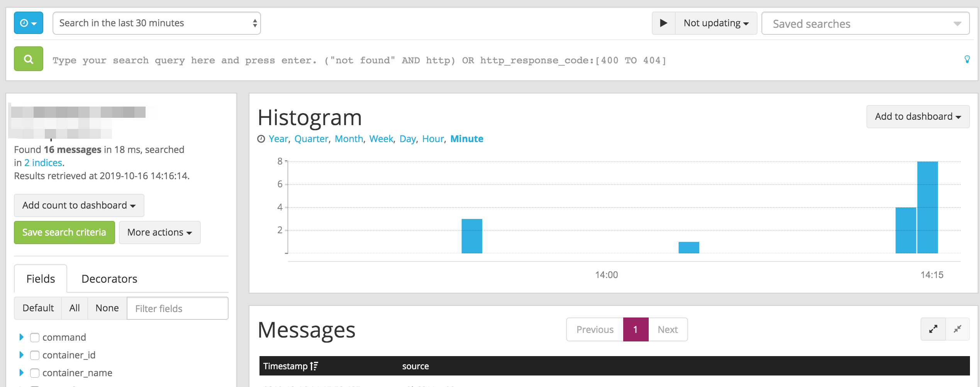
Task: Set histogram resolution to Week
Action: [x=381, y=139]
